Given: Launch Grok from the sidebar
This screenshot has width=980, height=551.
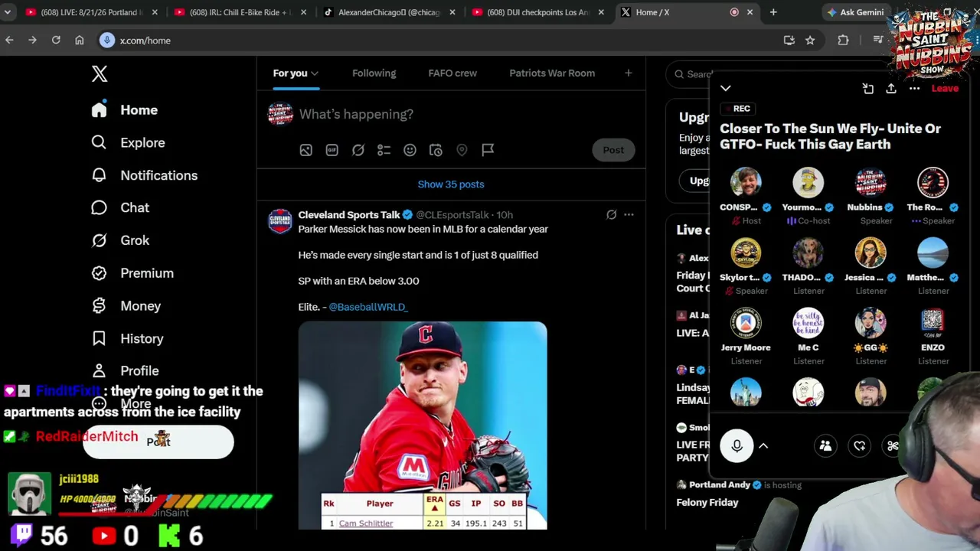Looking at the screenshot, I should [x=120, y=240].
